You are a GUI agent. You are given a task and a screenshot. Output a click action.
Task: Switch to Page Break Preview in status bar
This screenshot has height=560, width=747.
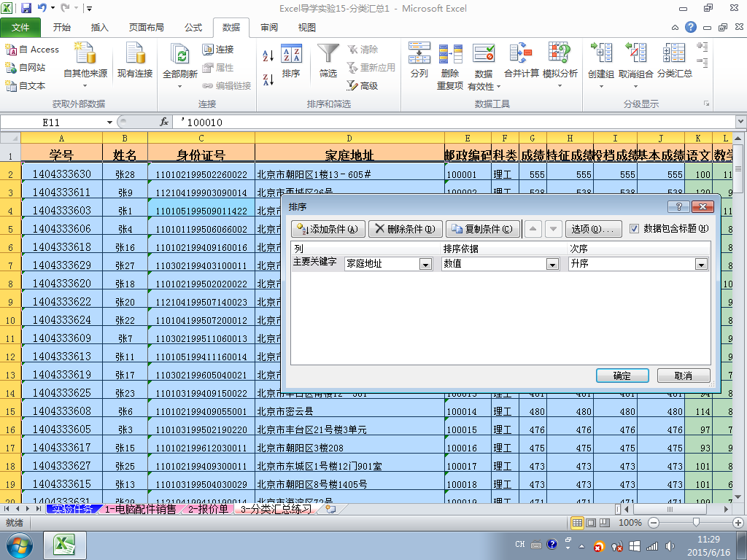tap(605, 522)
